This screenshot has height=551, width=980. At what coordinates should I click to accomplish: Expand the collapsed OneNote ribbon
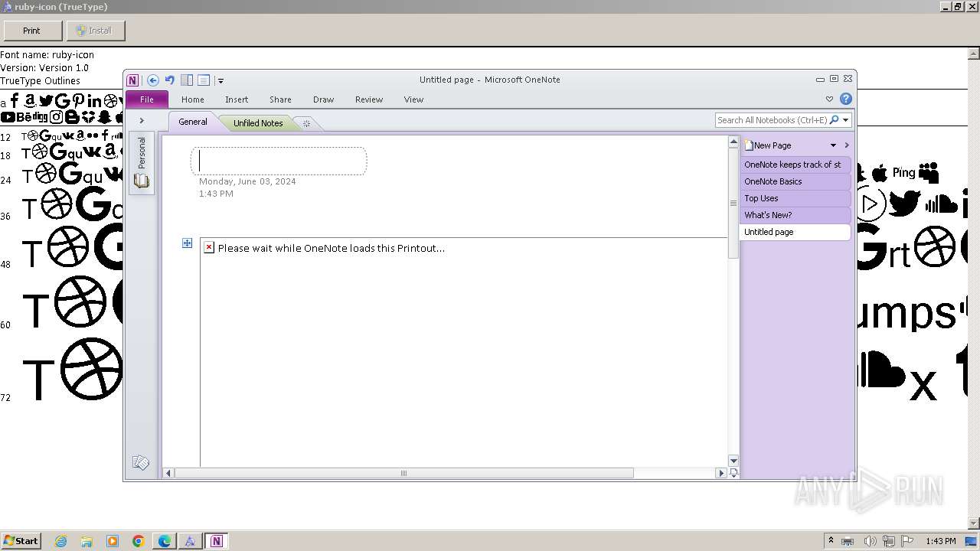tap(829, 99)
